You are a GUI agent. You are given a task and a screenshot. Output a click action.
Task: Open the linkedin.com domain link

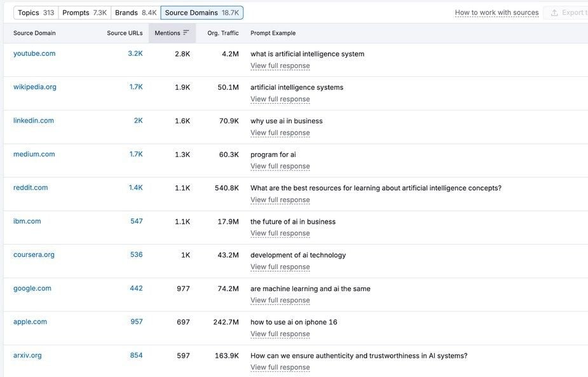(x=33, y=120)
